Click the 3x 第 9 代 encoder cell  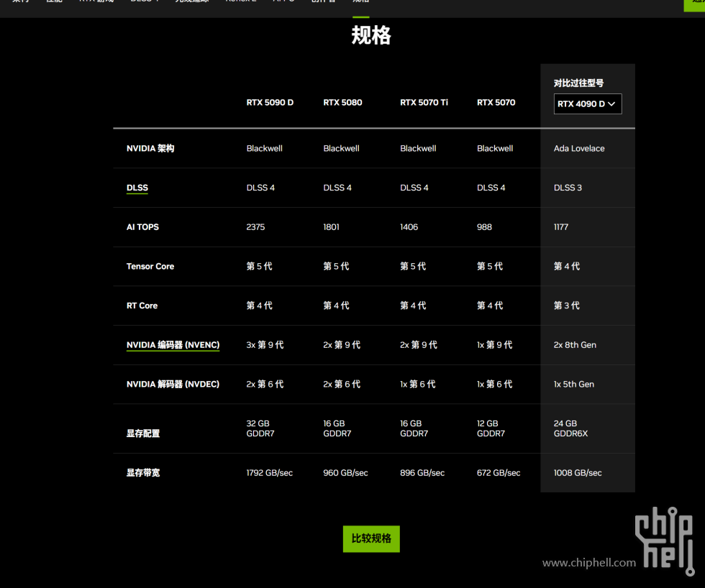pos(265,345)
